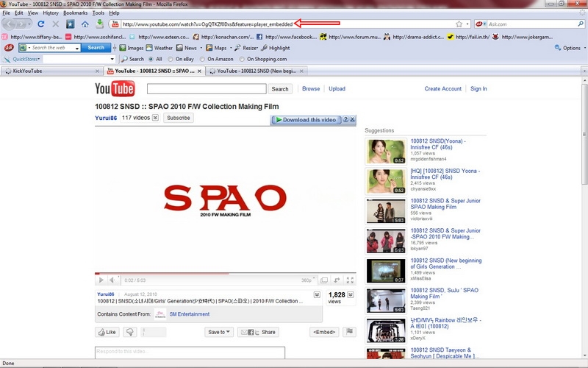Click the Subscribe button
Screen dimensions: 588x368
179,118
